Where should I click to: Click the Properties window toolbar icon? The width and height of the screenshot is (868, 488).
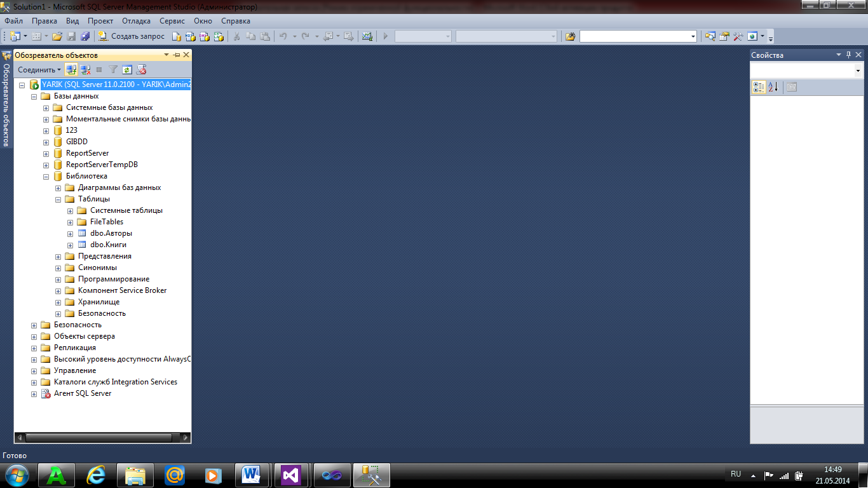pos(724,36)
